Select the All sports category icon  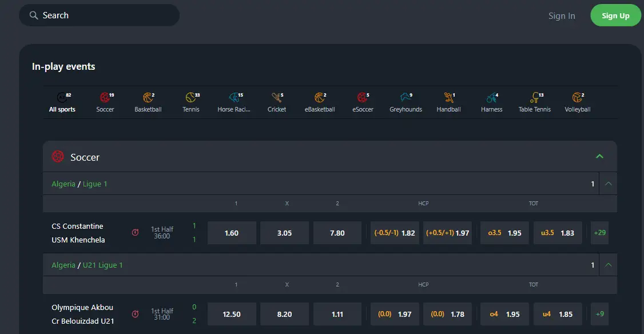[x=62, y=98]
